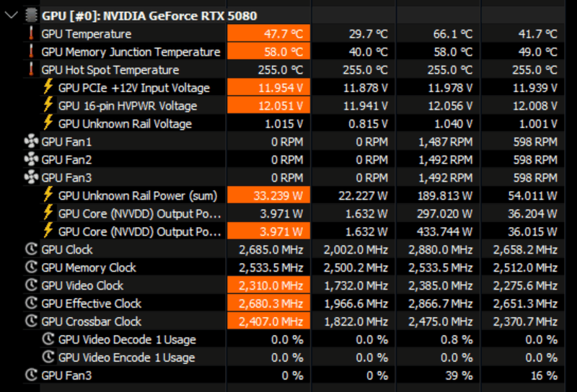
Task: Click the 41.7 °C average temperature value
Action: click(x=537, y=34)
